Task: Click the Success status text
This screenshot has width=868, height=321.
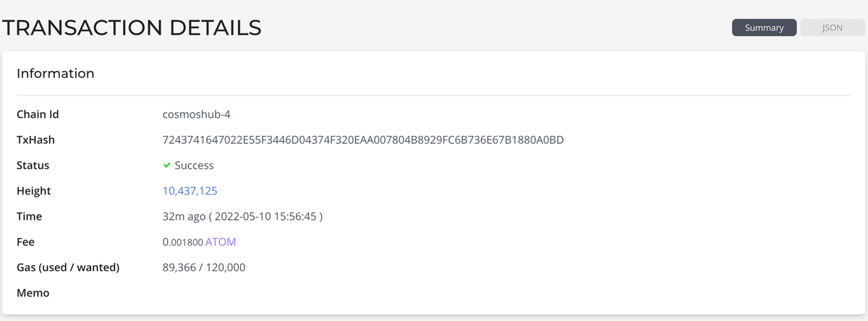Action: tap(195, 165)
